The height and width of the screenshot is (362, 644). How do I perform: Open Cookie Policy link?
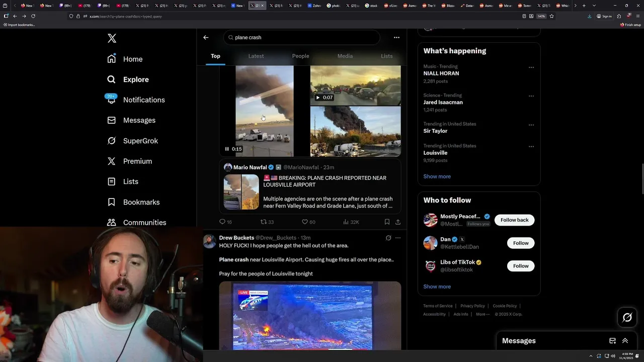(x=505, y=306)
